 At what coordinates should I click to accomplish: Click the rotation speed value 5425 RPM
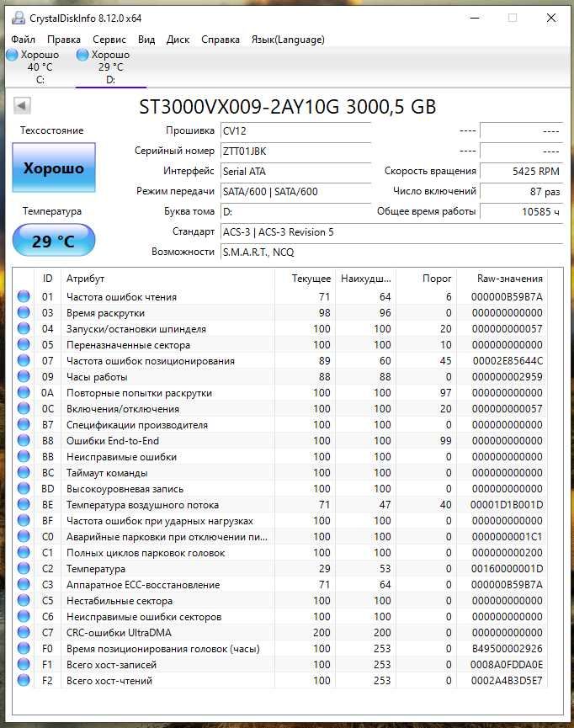tap(521, 172)
